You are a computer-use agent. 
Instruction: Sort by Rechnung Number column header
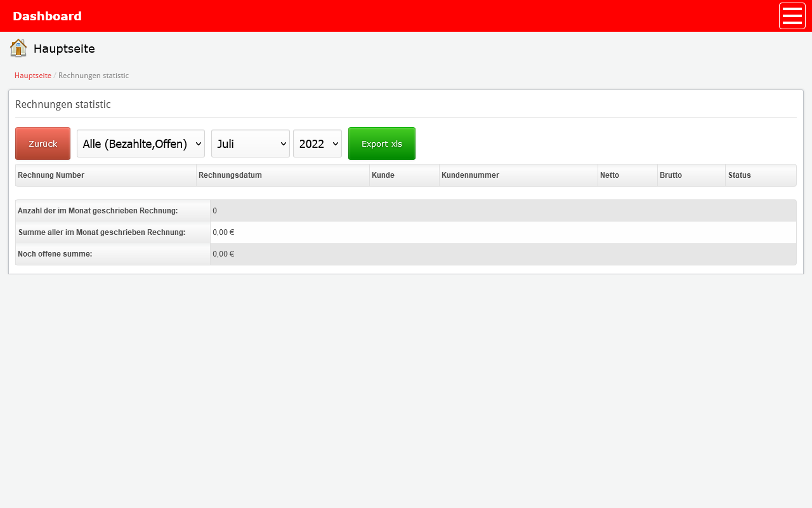pos(51,175)
